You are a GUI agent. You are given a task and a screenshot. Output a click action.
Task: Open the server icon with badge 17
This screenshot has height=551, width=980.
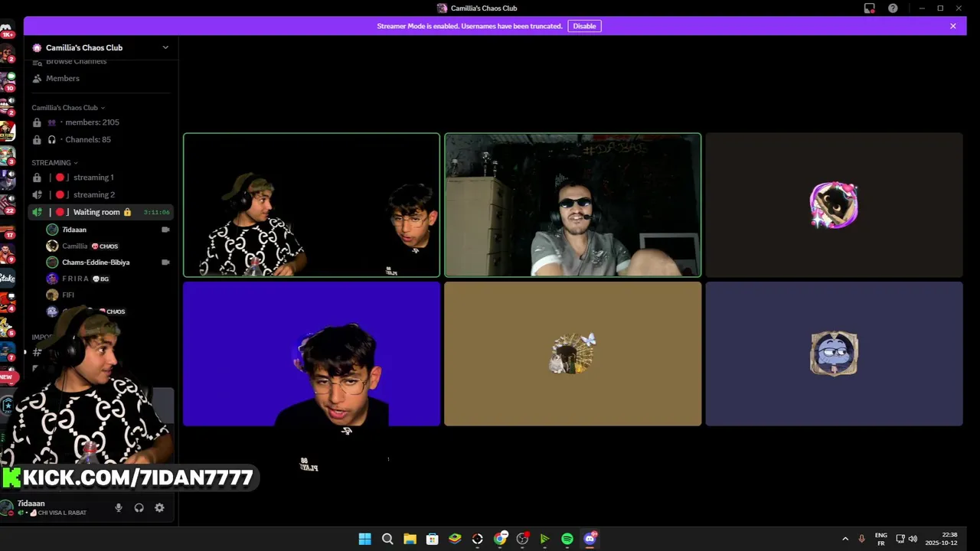[8, 230]
